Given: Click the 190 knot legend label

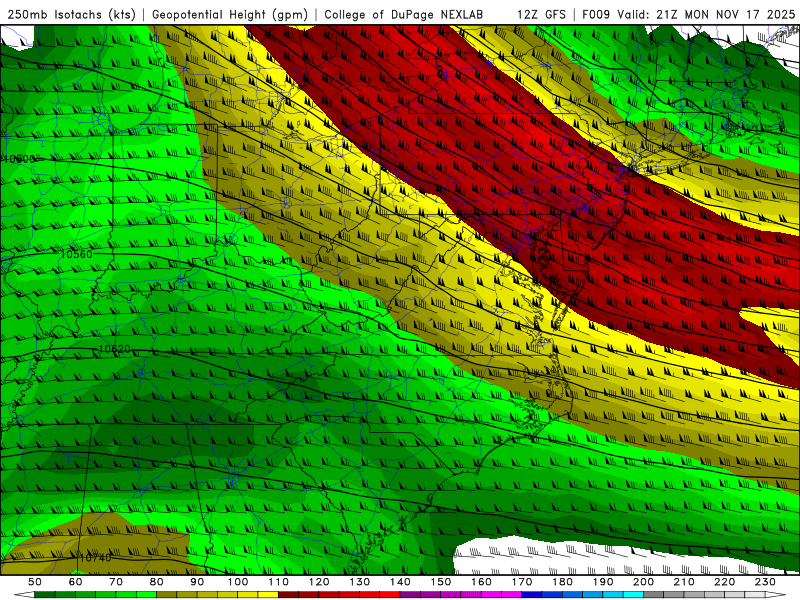Looking at the screenshot, I should (x=603, y=582).
